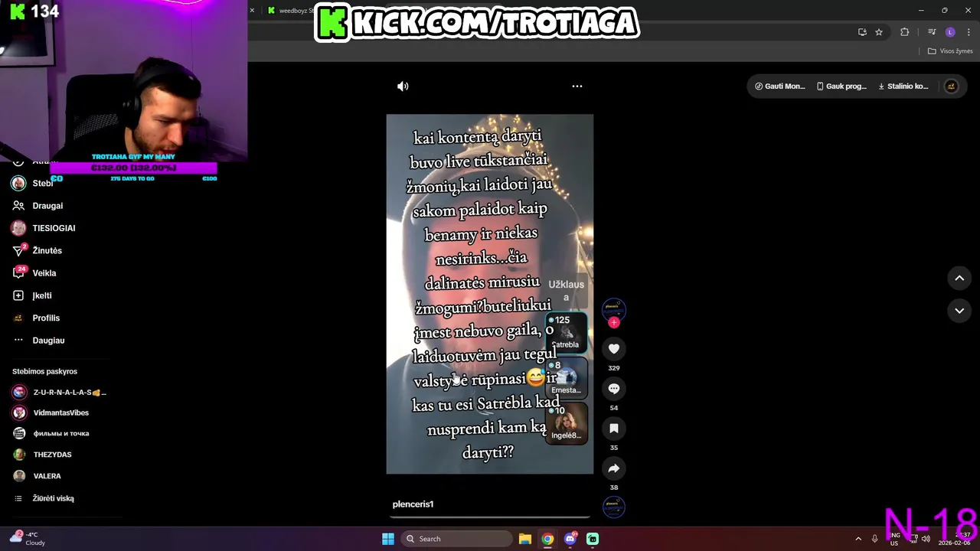Click the taskbar microphone icon

875,539
